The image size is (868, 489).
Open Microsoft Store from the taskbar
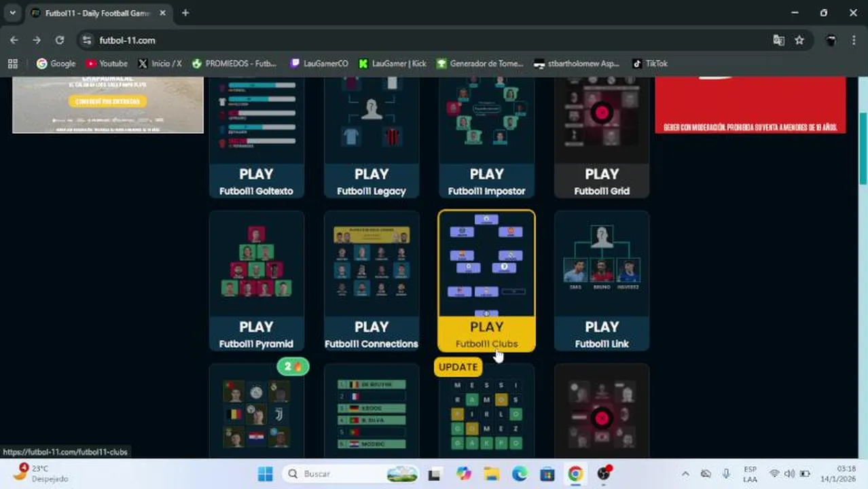(547, 474)
